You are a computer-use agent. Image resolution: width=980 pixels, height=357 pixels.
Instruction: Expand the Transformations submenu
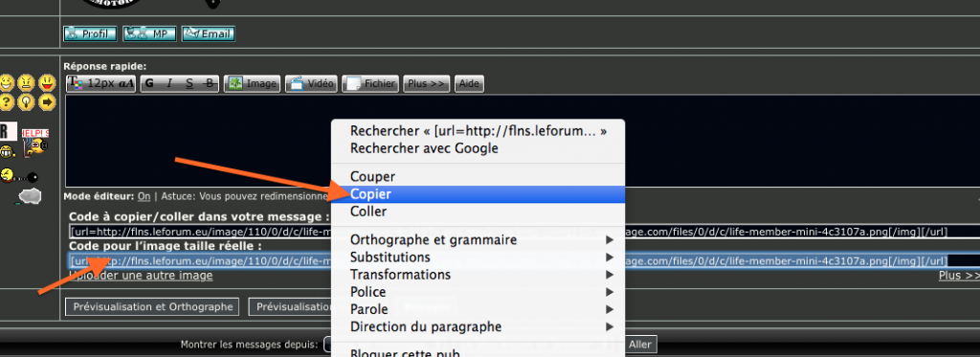[x=479, y=275]
